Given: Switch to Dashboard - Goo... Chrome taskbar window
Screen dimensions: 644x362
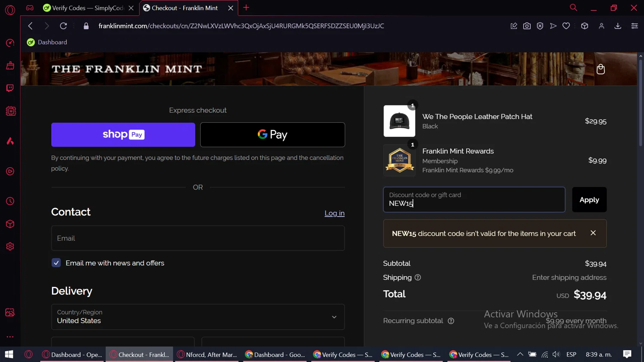Looking at the screenshot, I should [x=275, y=354].
